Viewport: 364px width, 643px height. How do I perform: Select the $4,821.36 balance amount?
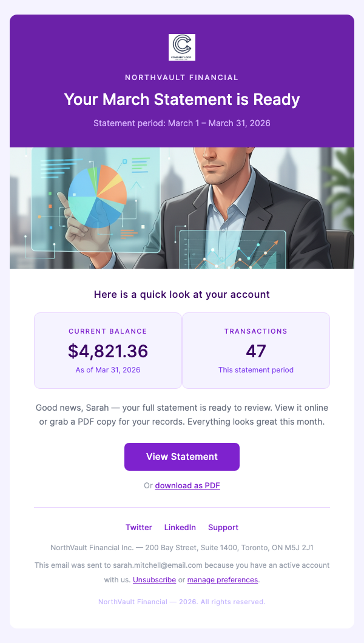[108, 351]
